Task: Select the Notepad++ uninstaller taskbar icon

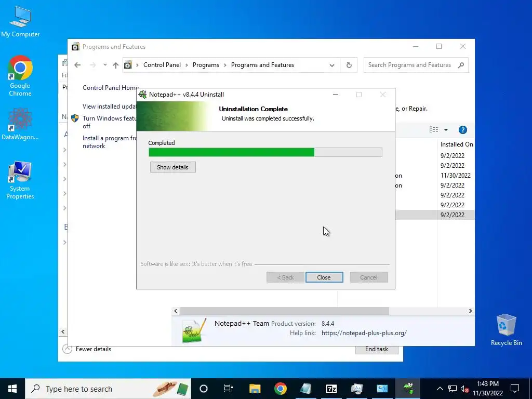Action: coord(408,389)
